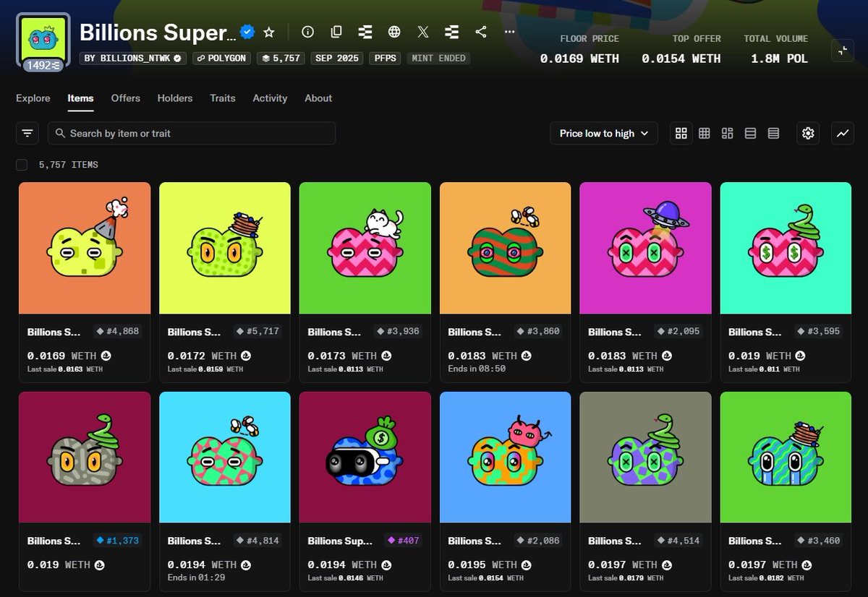
Task: Select the list view icon
Action: [x=751, y=133]
